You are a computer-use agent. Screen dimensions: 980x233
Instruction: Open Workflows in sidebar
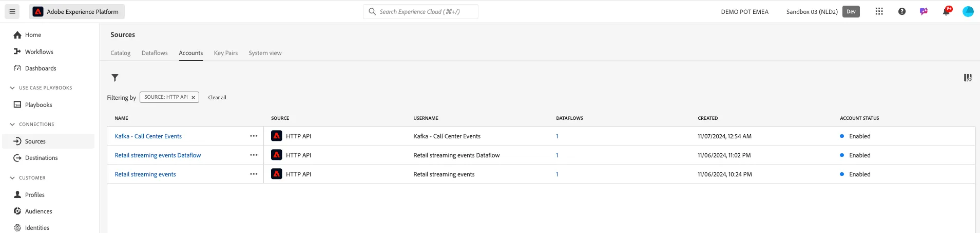coord(39,52)
